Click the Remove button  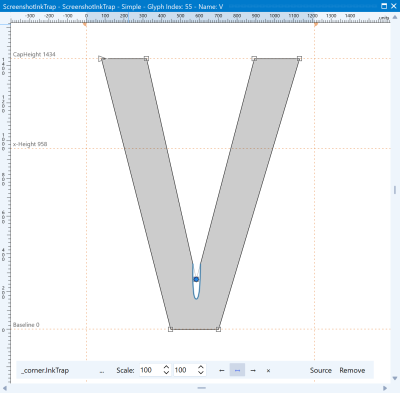point(352,370)
